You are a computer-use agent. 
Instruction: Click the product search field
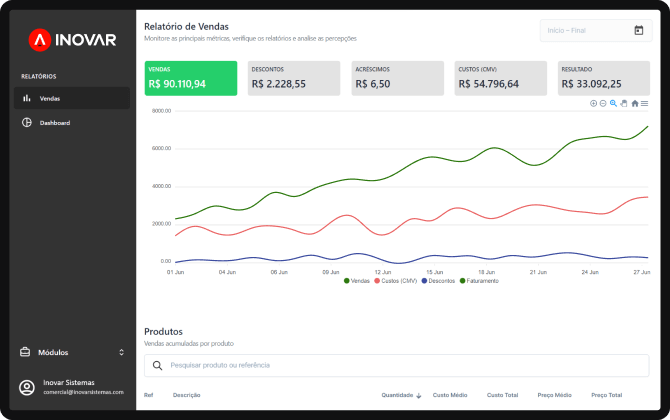[400, 365]
